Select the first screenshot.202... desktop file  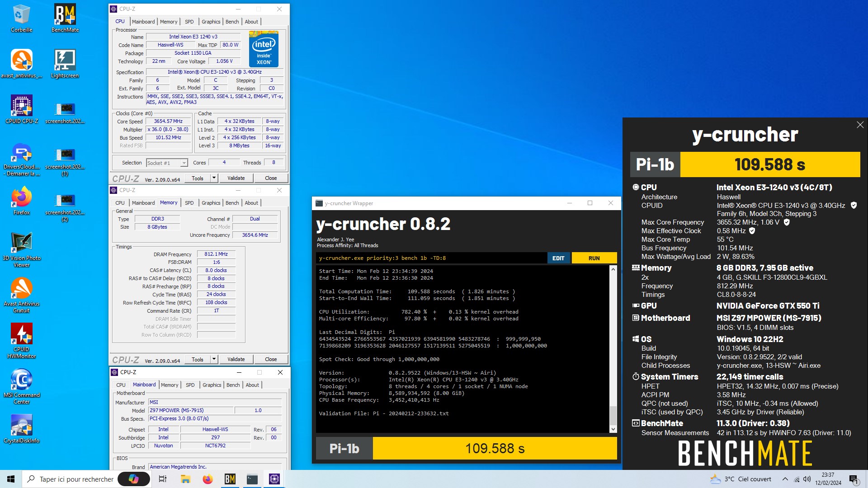coord(65,112)
